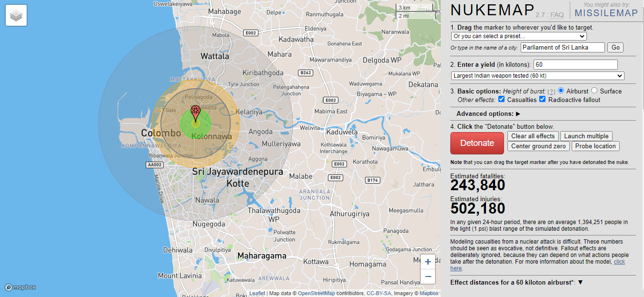644x297 pixels.
Task: Click the city name input field
Action: coord(563,47)
